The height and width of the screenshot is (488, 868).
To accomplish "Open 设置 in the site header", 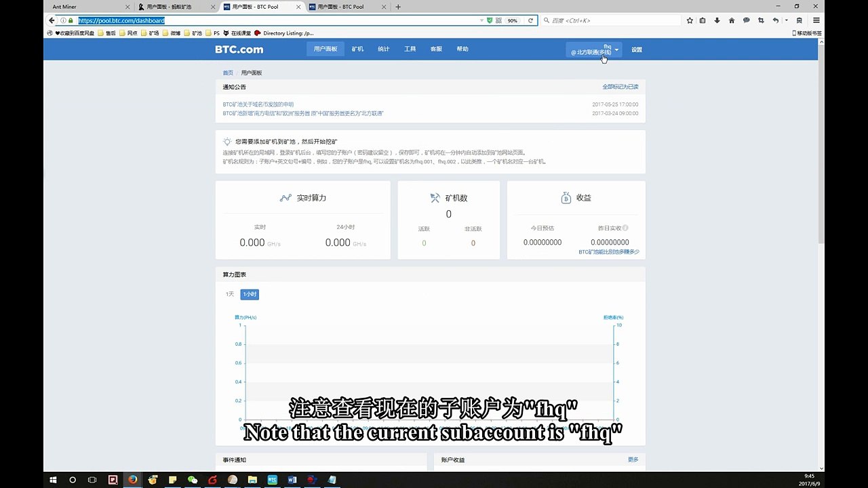I will (x=637, y=49).
